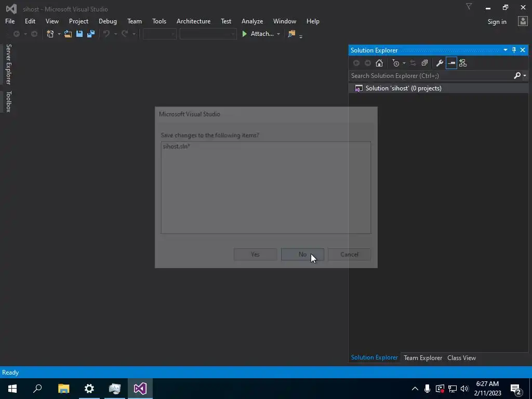Click the Sync with Active Document icon

[x=413, y=63]
